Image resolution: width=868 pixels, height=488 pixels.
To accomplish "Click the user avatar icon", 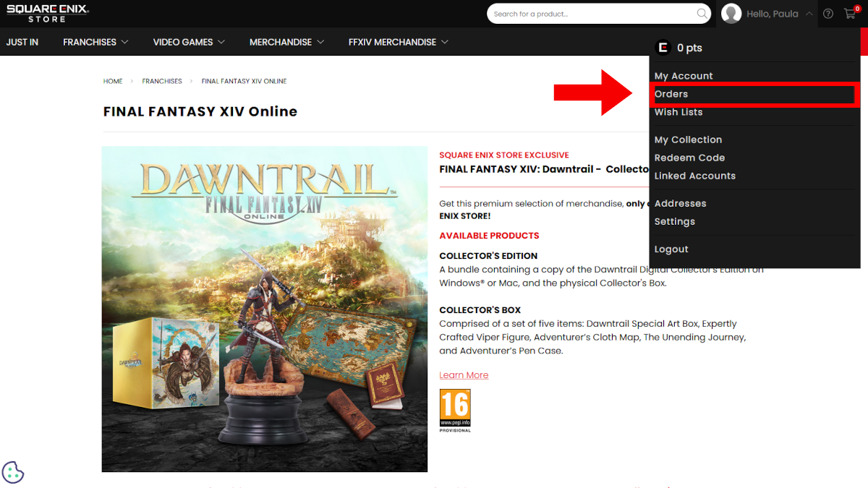I will 731,14.
